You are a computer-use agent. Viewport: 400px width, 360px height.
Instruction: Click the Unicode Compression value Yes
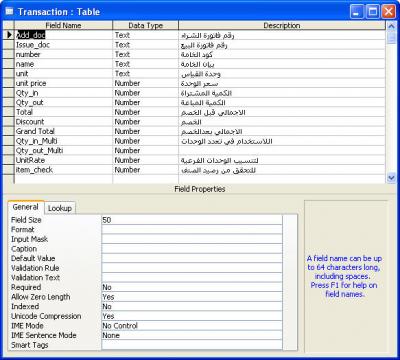pos(192,316)
